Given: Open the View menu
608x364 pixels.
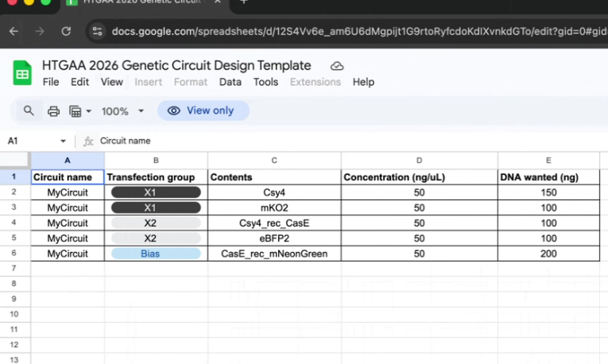Looking at the screenshot, I should [x=112, y=82].
